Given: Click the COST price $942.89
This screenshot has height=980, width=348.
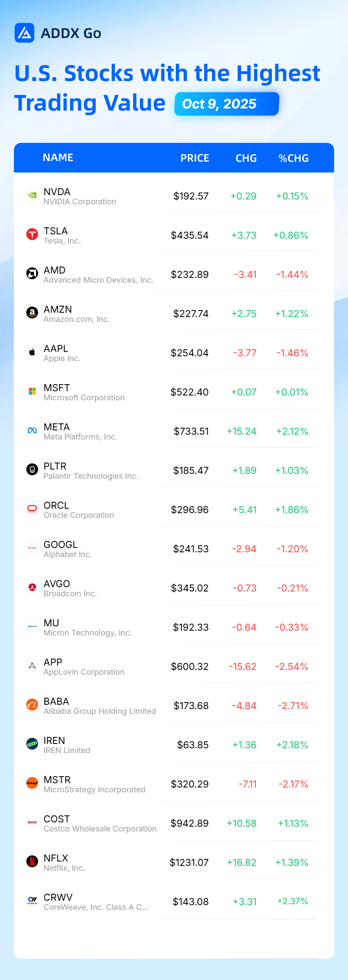Looking at the screenshot, I should point(190,823).
